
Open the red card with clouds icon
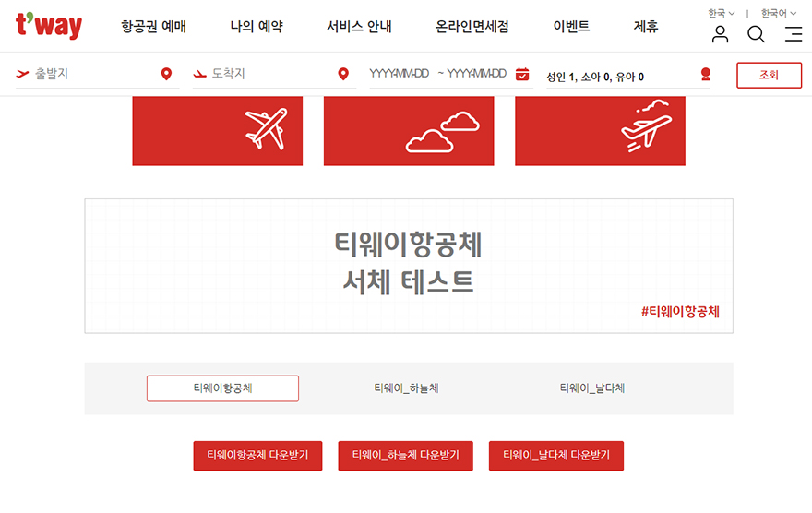pos(409,131)
